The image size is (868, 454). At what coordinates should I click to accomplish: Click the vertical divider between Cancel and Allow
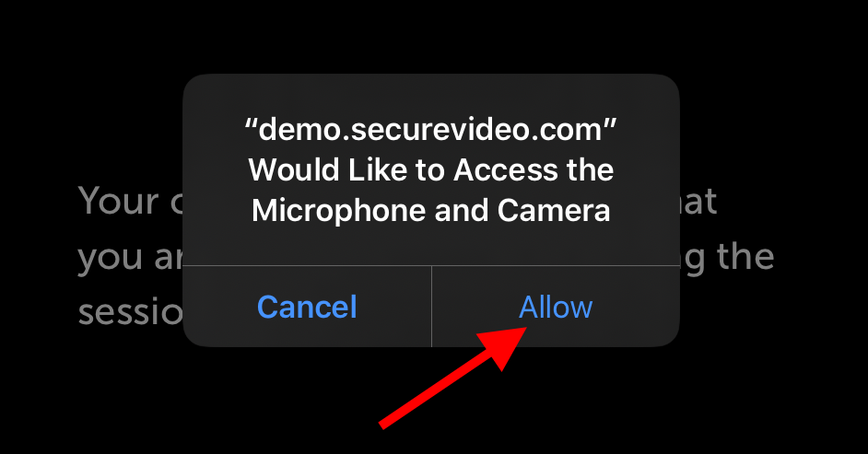[431, 307]
